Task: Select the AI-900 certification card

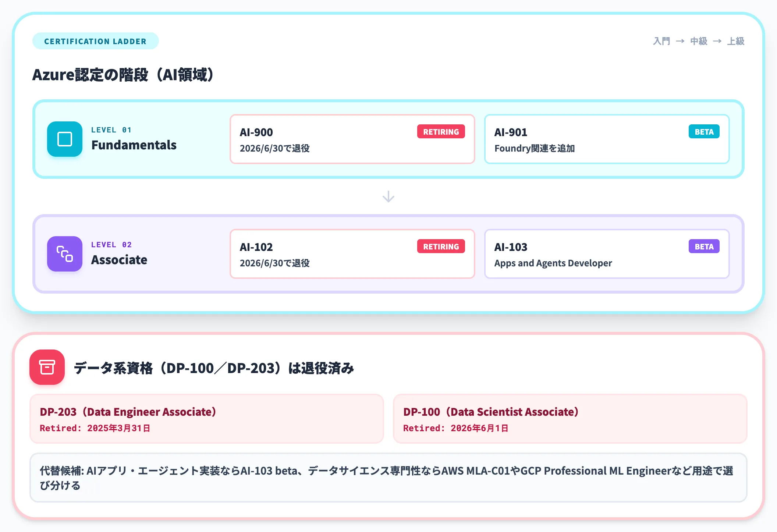Action: 352,139
